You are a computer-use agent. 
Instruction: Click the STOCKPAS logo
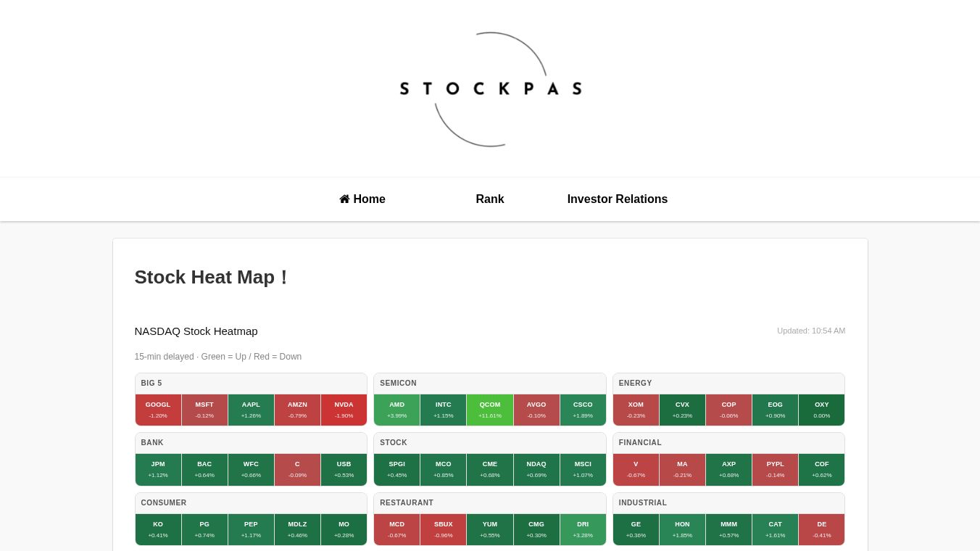point(490,89)
